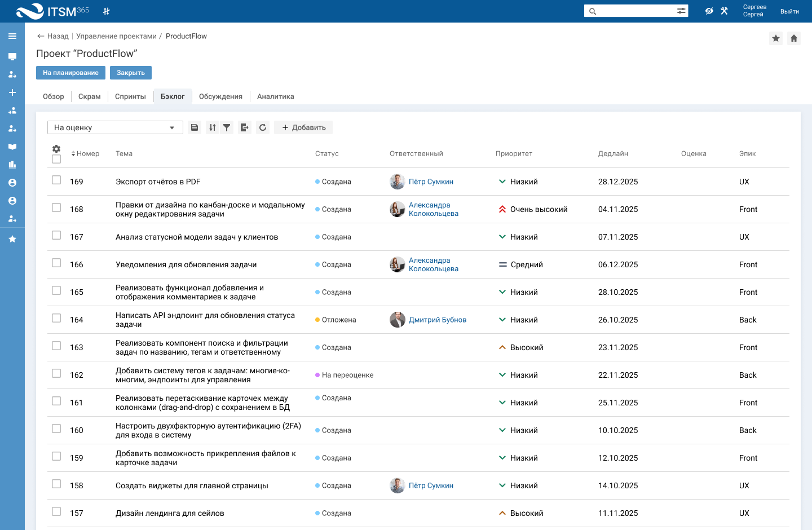Open the Аналитика tab
This screenshot has height=530, width=812.
tap(275, 96)
